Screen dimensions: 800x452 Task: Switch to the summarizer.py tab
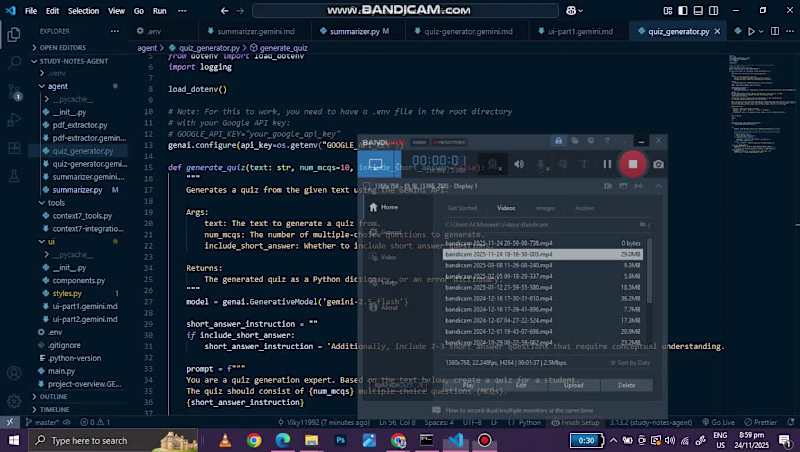pos(355,31)
